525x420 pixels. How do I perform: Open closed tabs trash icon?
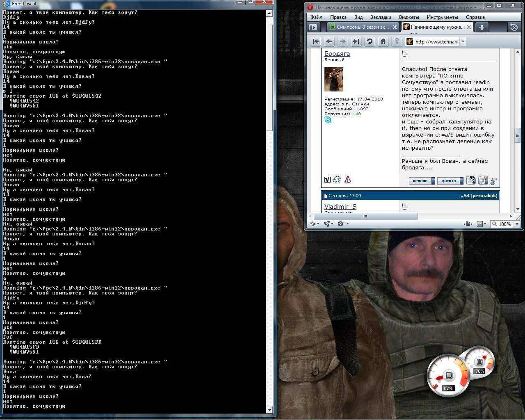click(514, 27)
